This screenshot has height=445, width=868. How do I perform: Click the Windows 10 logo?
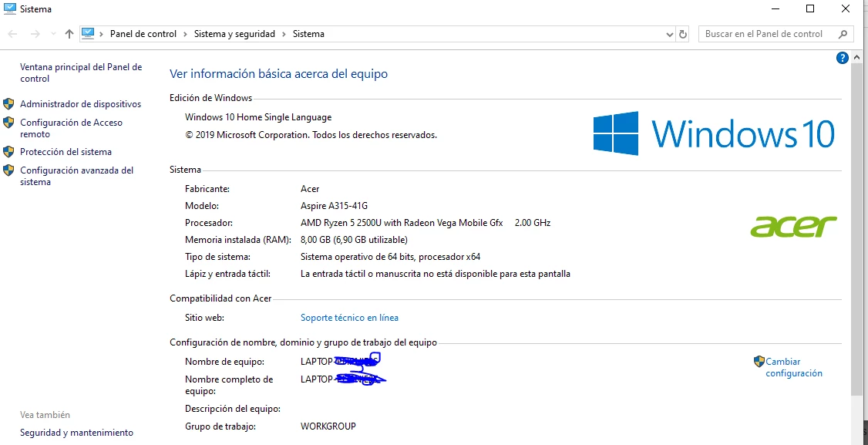tap(714, 133)
